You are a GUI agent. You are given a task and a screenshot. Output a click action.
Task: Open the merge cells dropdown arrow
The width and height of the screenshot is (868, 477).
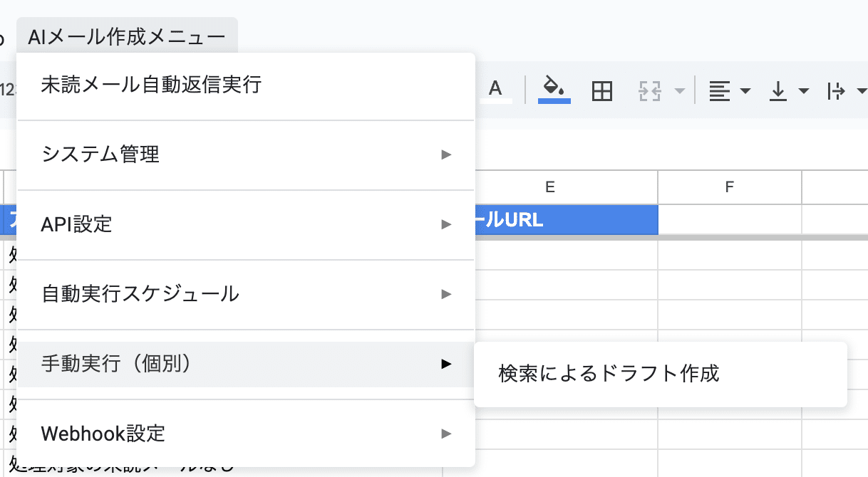(x=679, y=91)
